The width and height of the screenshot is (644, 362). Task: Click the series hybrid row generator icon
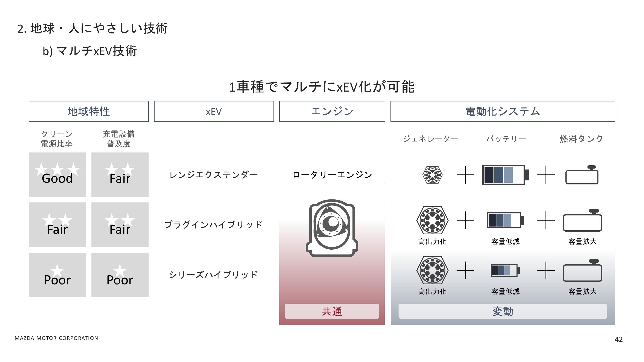[x=432, y=270]
